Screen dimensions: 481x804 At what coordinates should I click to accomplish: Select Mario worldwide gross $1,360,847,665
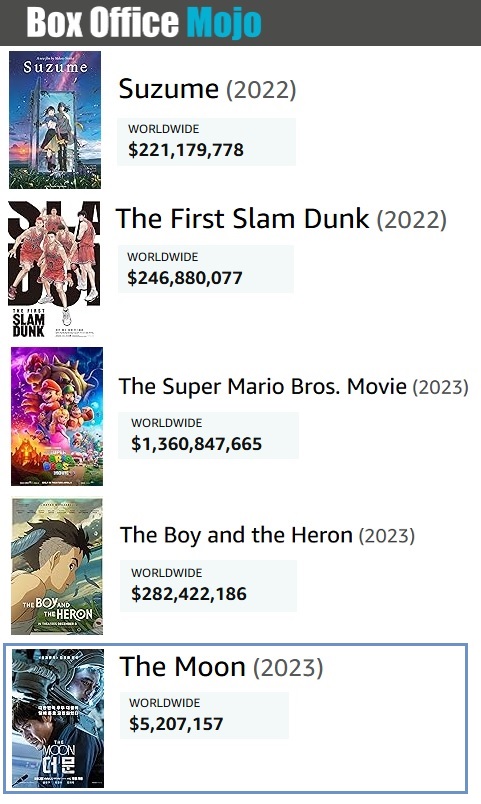[x=196, y=444]
